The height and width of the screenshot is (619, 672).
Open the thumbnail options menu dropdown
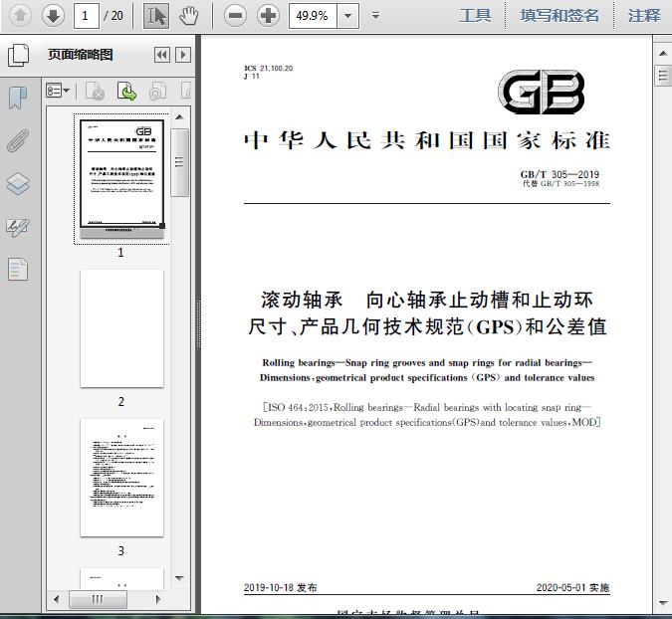pyautogui.click(x=58, y=91)
